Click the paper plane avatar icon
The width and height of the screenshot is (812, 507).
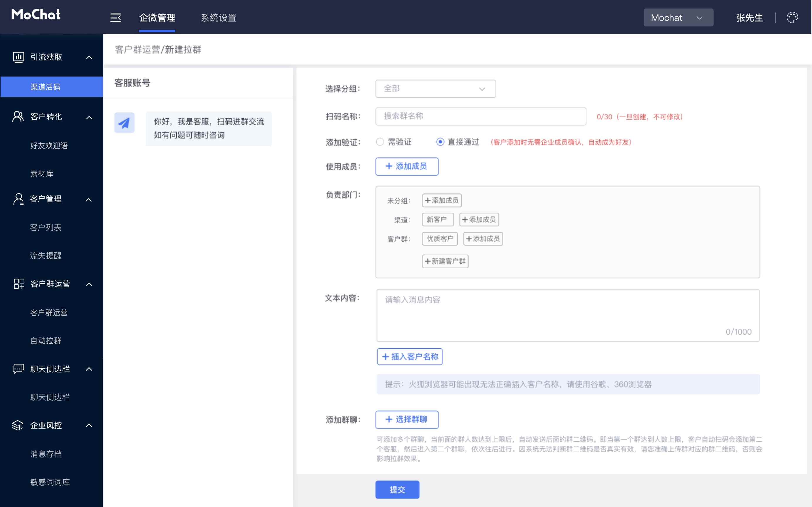124,123
